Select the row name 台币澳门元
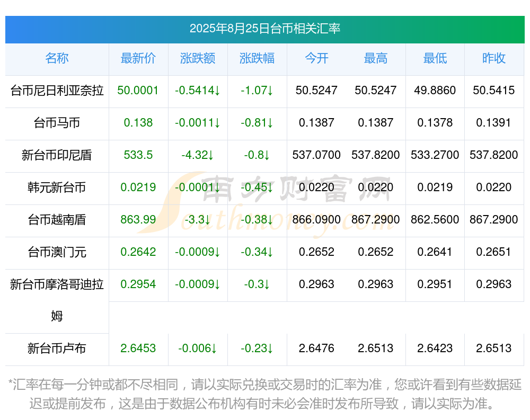The width and height of the screenshot is (530, 420). point(57,252)
